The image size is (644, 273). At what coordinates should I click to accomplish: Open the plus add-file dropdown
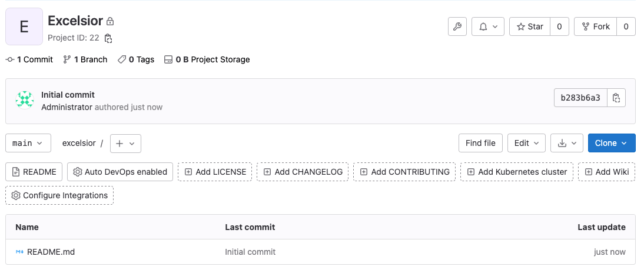pyautogui.click(x=125, y=143)
